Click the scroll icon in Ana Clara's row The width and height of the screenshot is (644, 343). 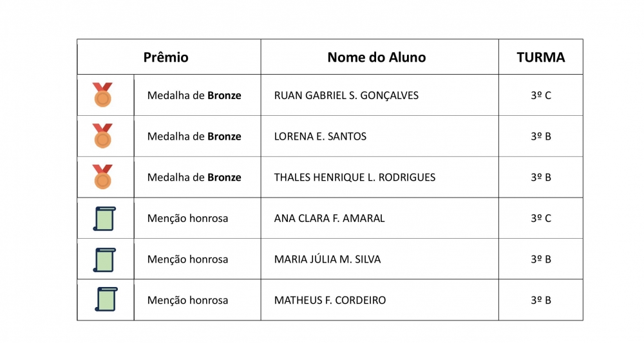[x=104, y=218]
